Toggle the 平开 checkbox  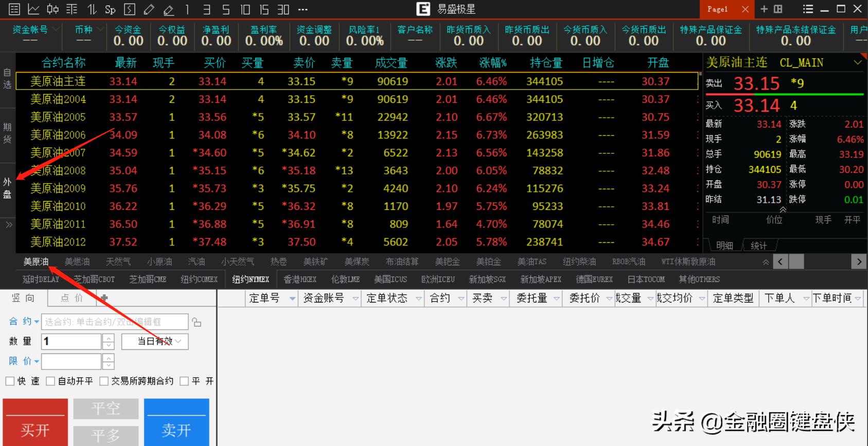(184, 381)
